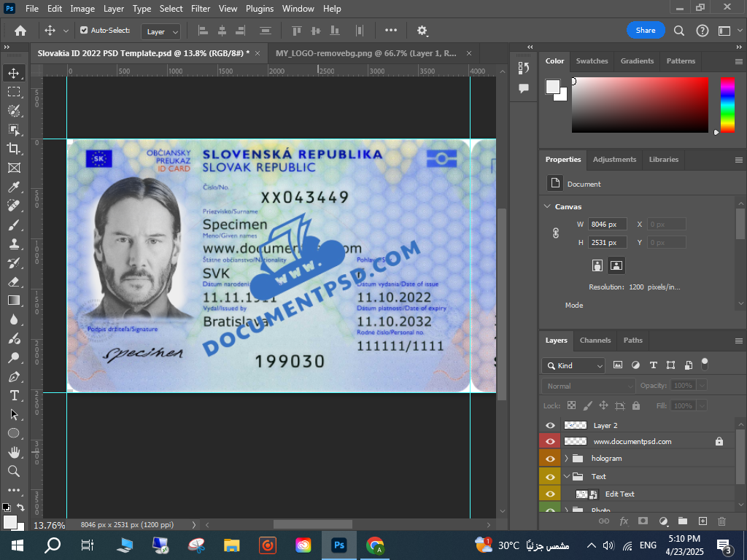This screenshot has width=747, height=560.
Task: Select the Brush tool
Action: point(14,225)
